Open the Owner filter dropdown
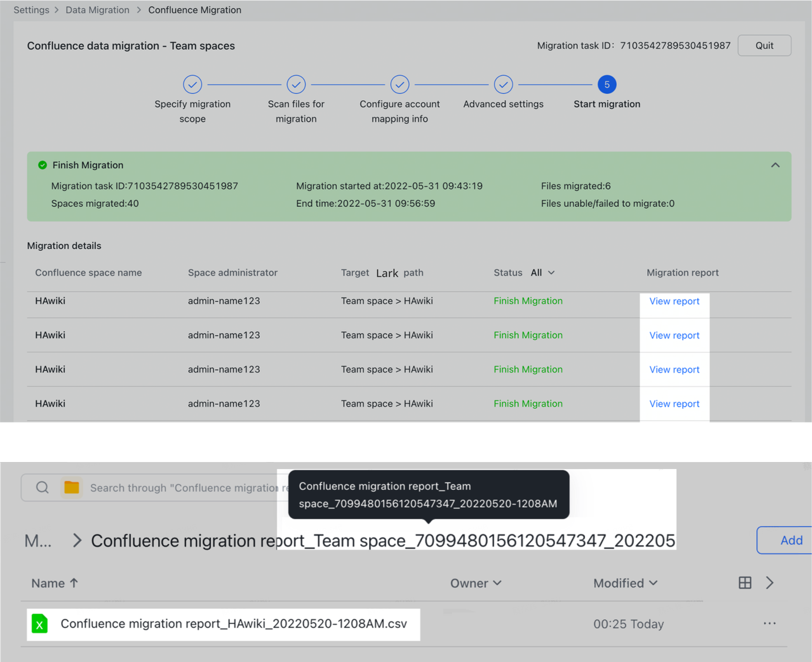This screenshot has height=662, width=812. tap(475, 583)
